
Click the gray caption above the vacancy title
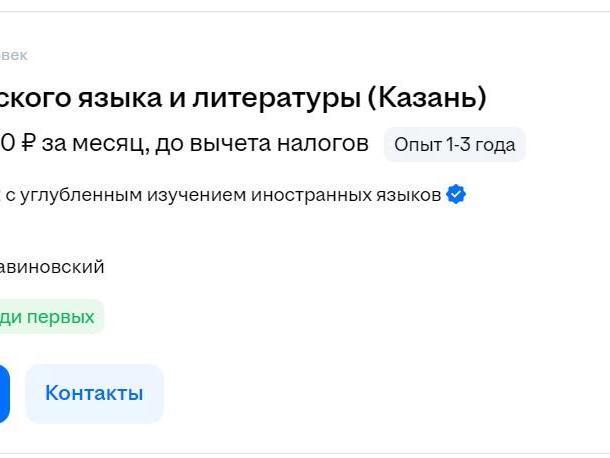[x=14, y=56]
